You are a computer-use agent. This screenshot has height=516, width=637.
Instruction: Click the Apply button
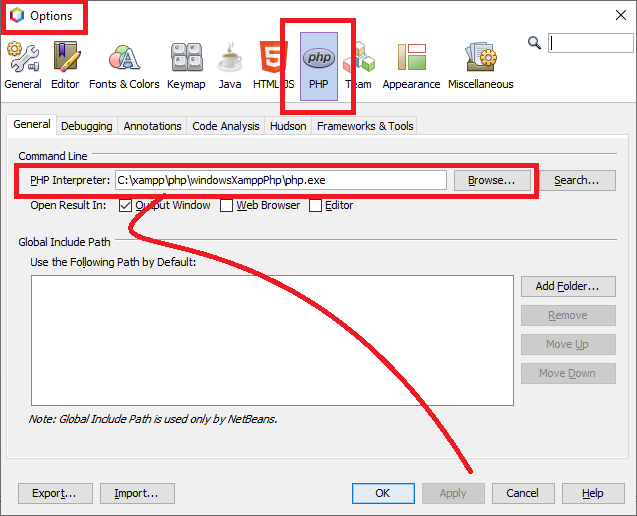pos(453,493)
